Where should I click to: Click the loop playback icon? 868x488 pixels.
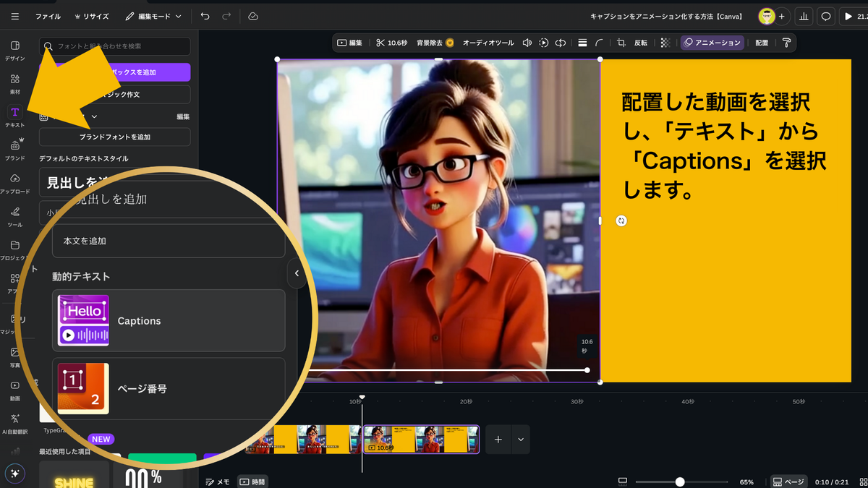coord(560,43)
